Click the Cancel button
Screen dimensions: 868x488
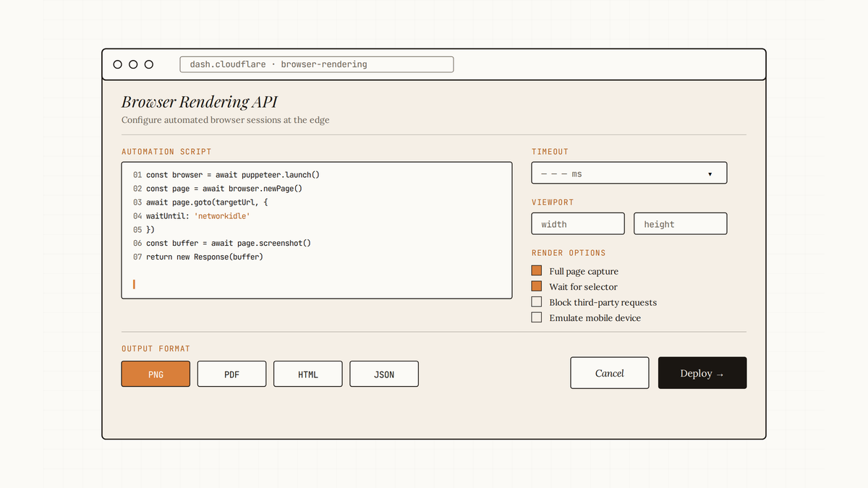[610, 373]
